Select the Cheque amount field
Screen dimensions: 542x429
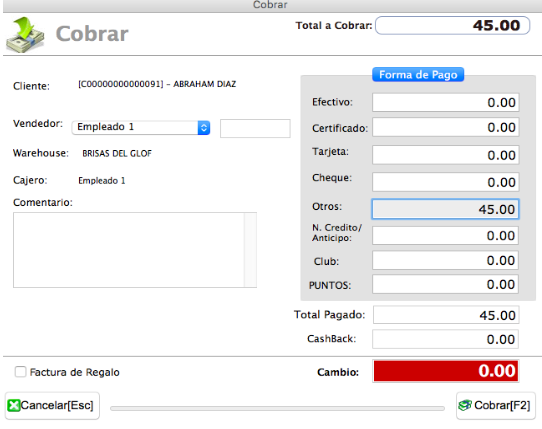click(x=446, y=182)
